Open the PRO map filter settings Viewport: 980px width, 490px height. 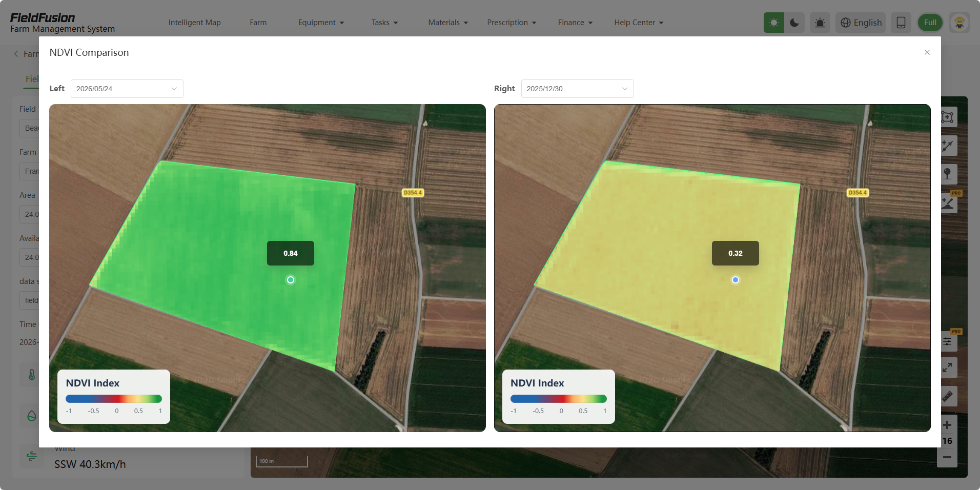point(947,341)
